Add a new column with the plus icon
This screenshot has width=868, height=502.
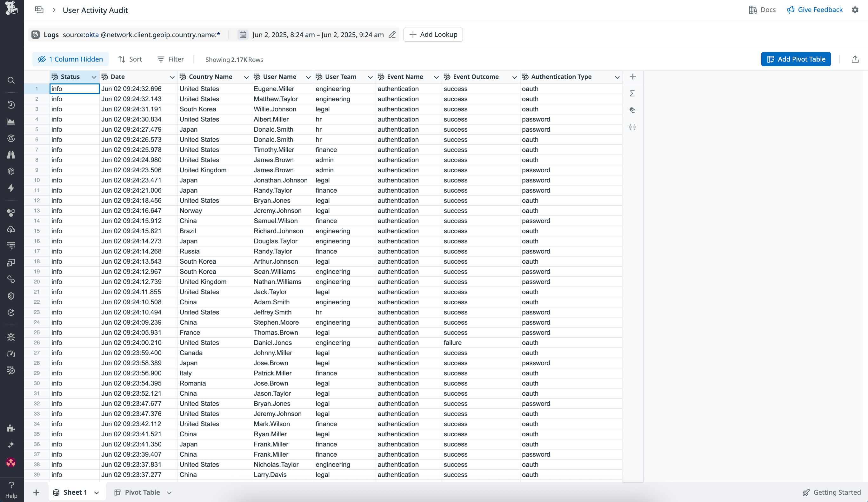(633, 77)
